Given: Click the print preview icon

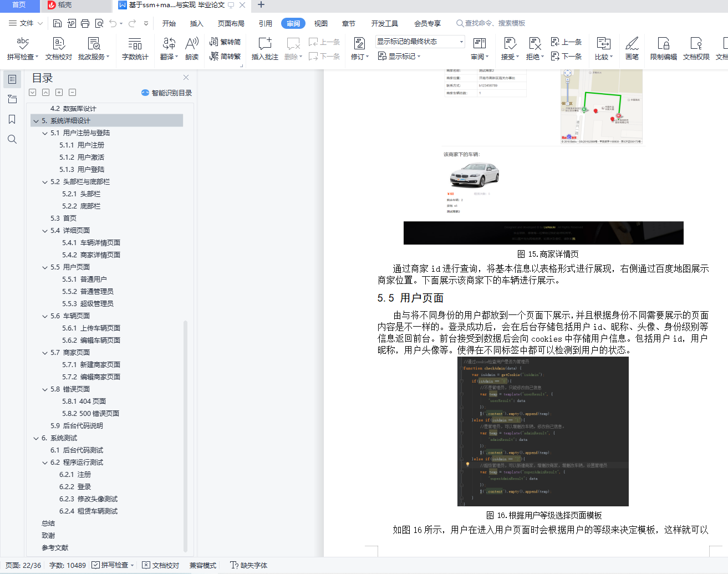Looking at the screenshot, I should point(99,23).
